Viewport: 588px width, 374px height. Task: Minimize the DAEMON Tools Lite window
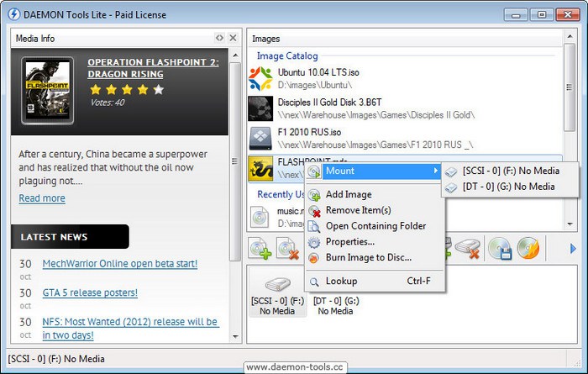(x=516, y=15)
